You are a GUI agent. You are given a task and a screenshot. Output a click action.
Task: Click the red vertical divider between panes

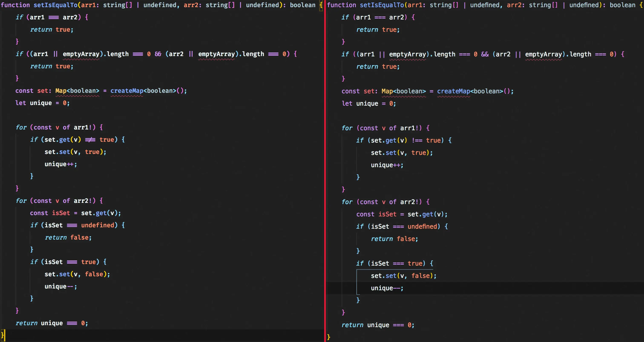pyautogui.click(x=325, y=171)
